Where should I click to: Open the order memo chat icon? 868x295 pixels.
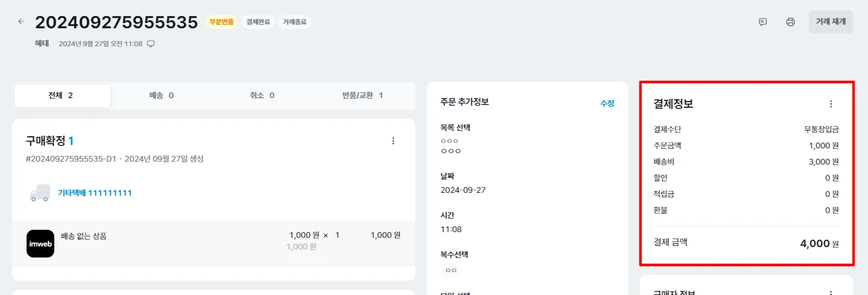(763, 22)
